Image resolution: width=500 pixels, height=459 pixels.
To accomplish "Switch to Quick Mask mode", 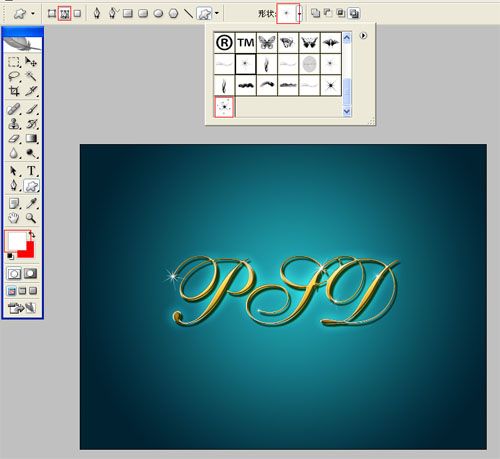I will (31, 274).
